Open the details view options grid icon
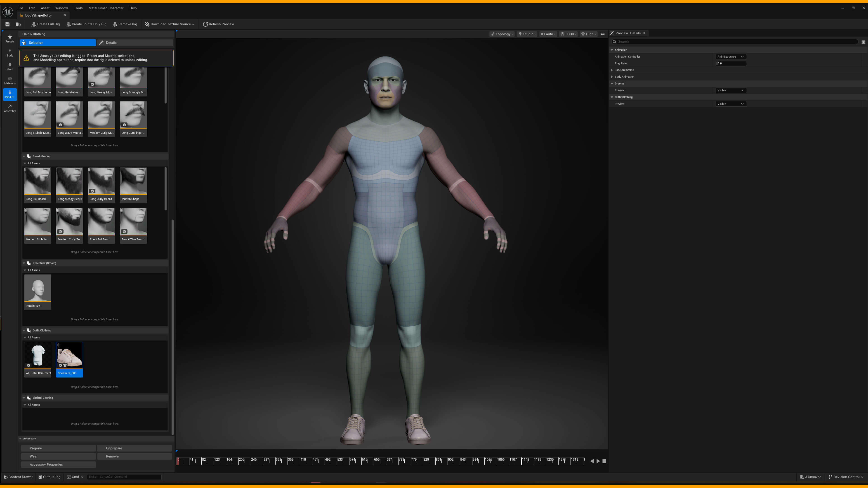 863,42
